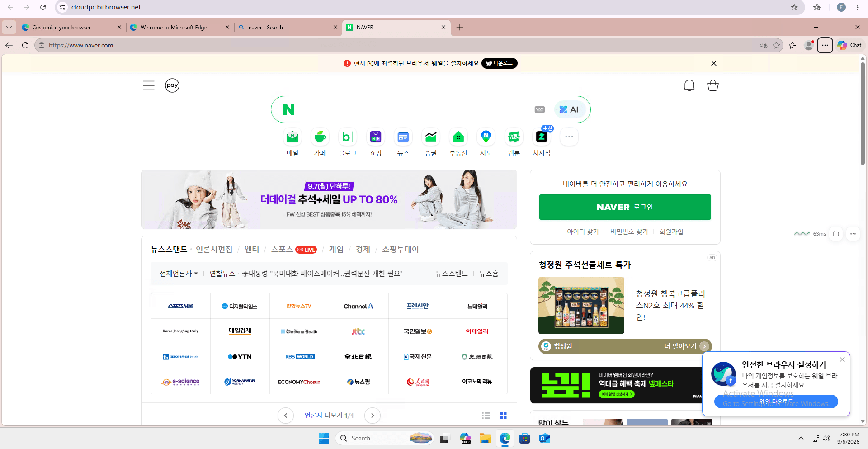
Task: Click the 비밀번호 찾기 link
Action: click(629, 232)
